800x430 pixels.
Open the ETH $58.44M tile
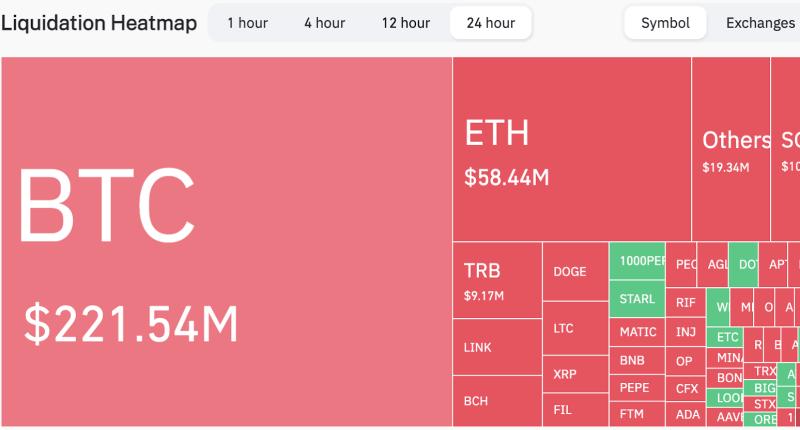571,149
